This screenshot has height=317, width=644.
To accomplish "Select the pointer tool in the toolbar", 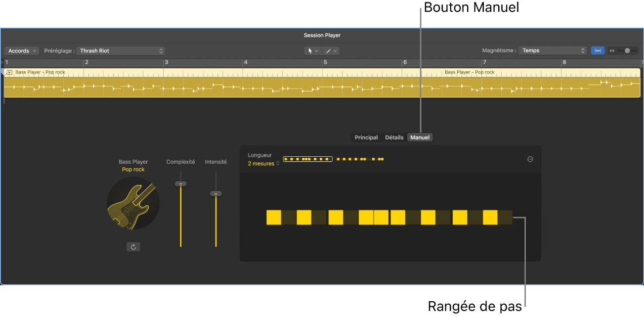I will click(310, 51).
